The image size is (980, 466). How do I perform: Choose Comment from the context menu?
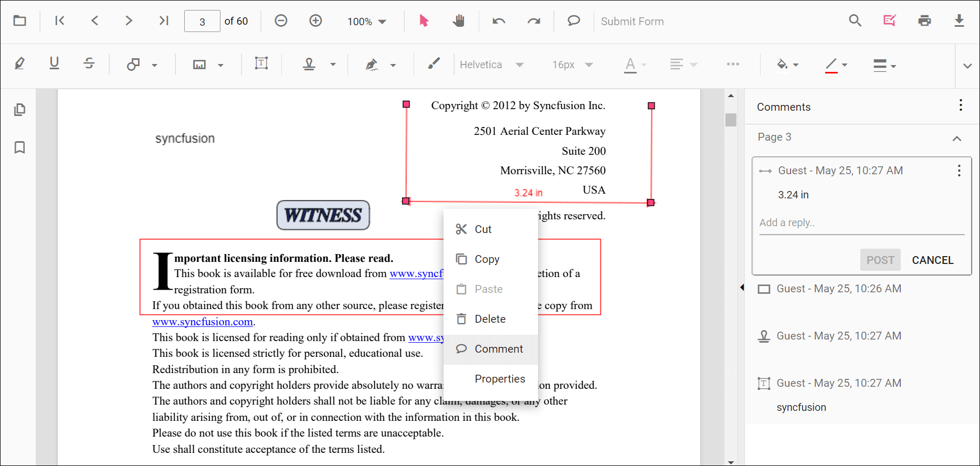coord(491,349)
